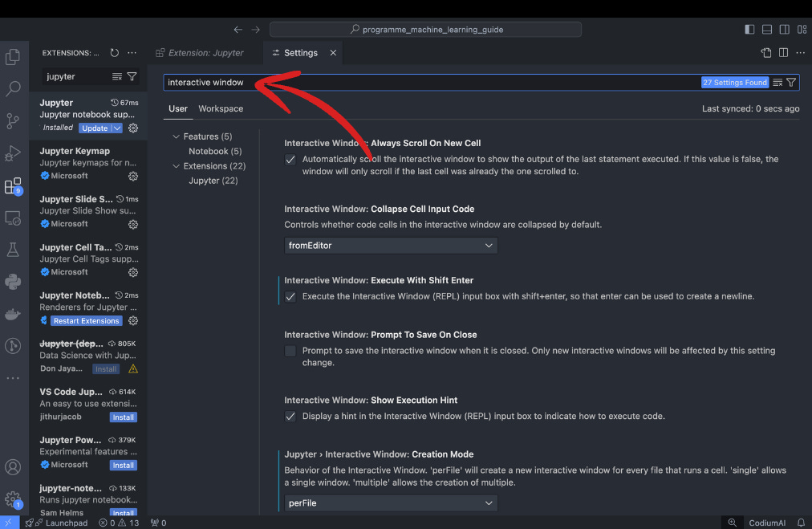Customize layout icon in title bar
This screenshot has height=529, width=812.
point(802,30)
